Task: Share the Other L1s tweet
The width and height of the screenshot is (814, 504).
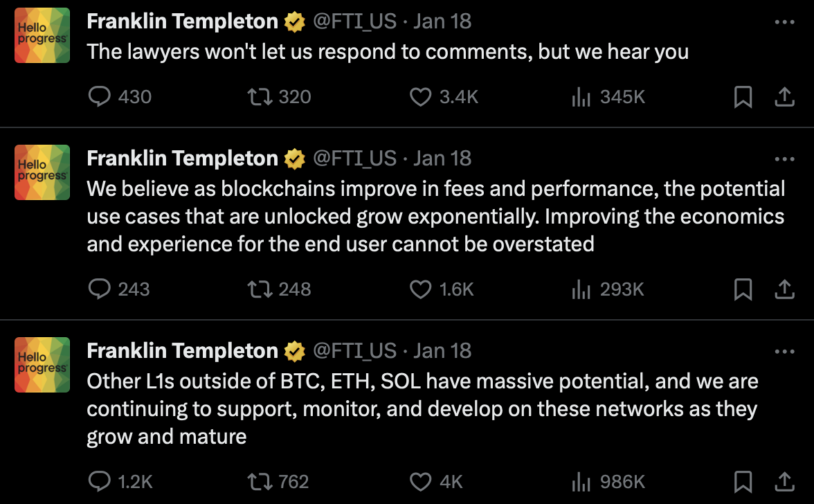Action: pos(784,481)
